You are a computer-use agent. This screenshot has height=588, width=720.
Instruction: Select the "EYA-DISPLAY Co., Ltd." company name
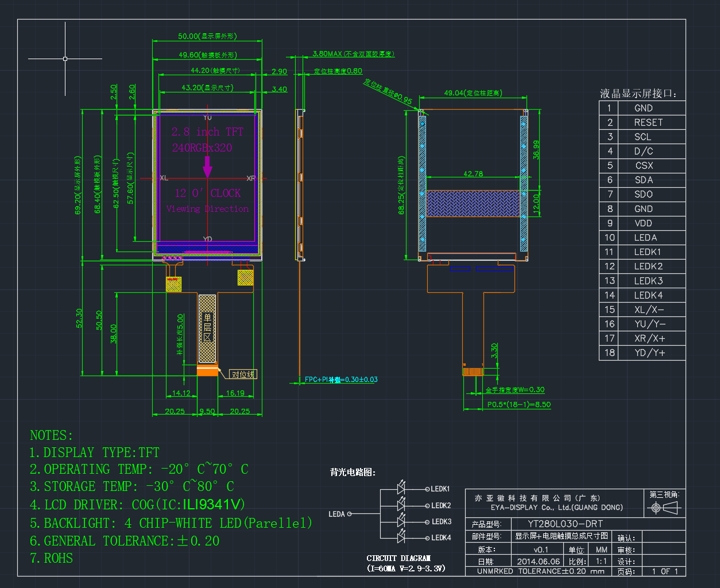point(557,508)
